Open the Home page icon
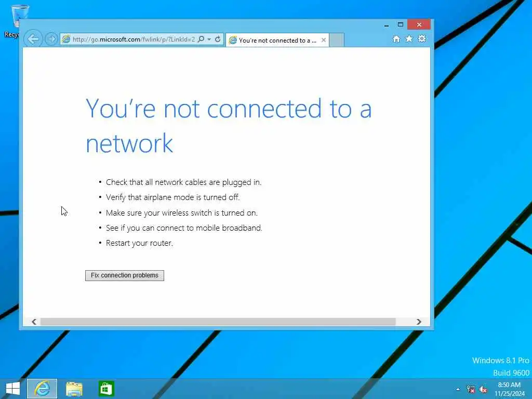This screenshot has width=532, height=399. coord(396,38)
